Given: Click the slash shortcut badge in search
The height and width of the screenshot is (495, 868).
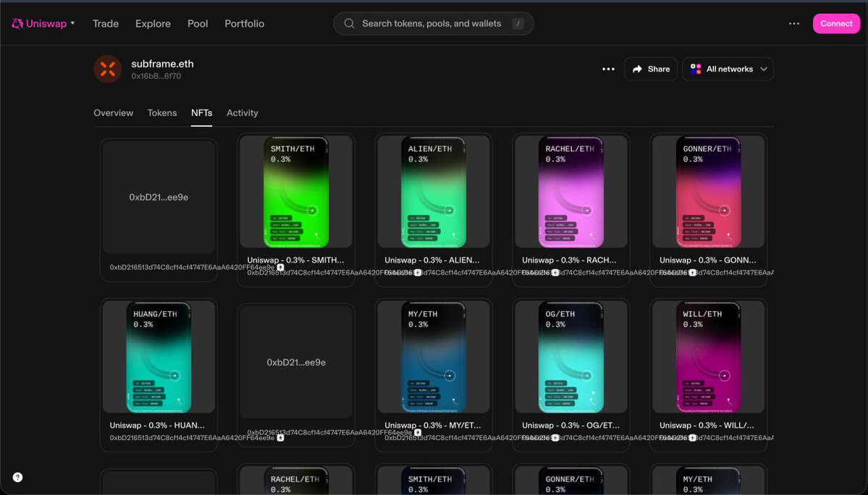Looking at the screenshot, I should point(518,24).
